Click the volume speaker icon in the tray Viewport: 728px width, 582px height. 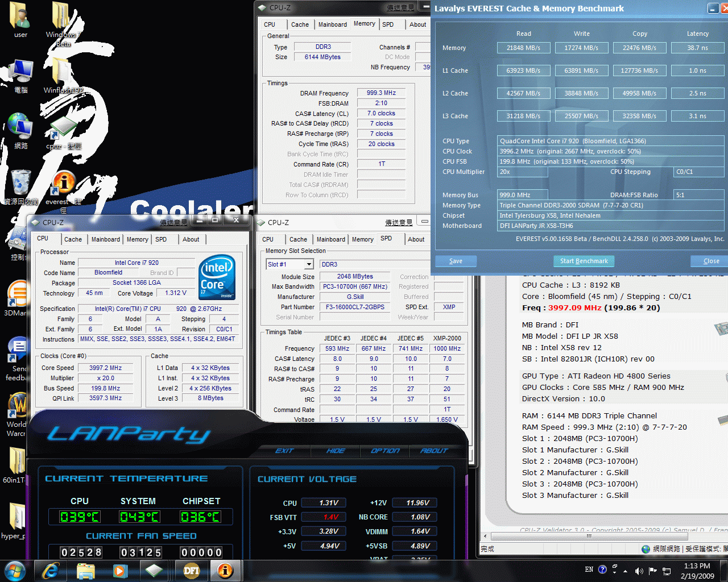pyautogui.click(x=639, y=571)
